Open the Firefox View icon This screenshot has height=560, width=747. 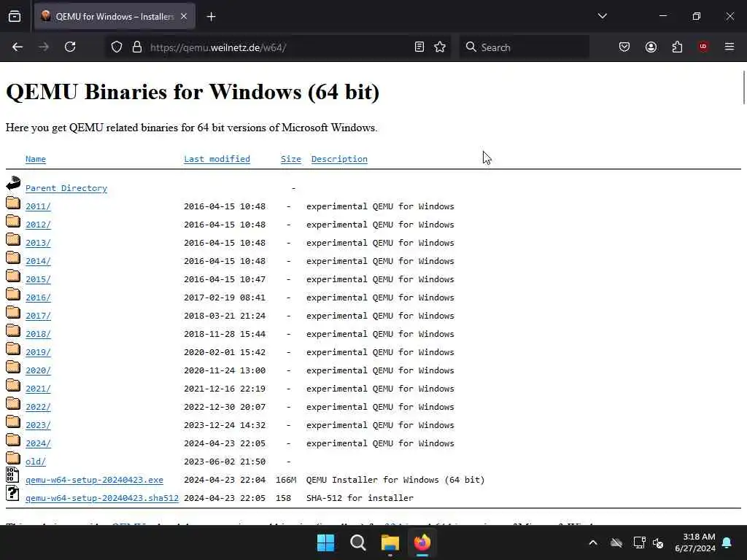pos(15,17)
